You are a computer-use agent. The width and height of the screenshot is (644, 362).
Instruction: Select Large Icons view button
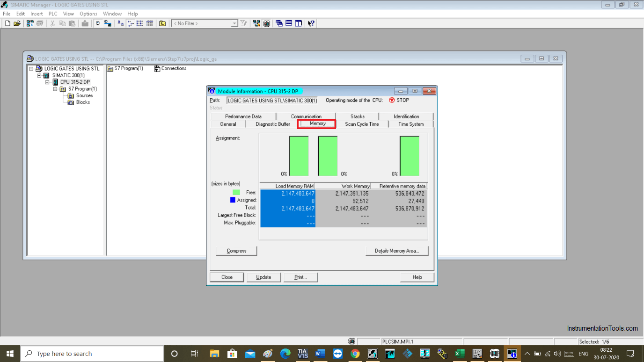121,23
